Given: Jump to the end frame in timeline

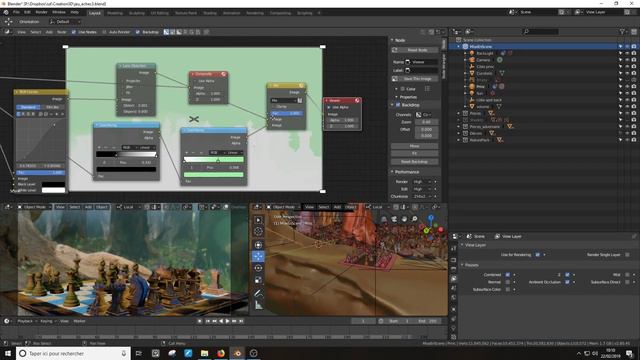Looking at the screenshot, I should [241, 321].
